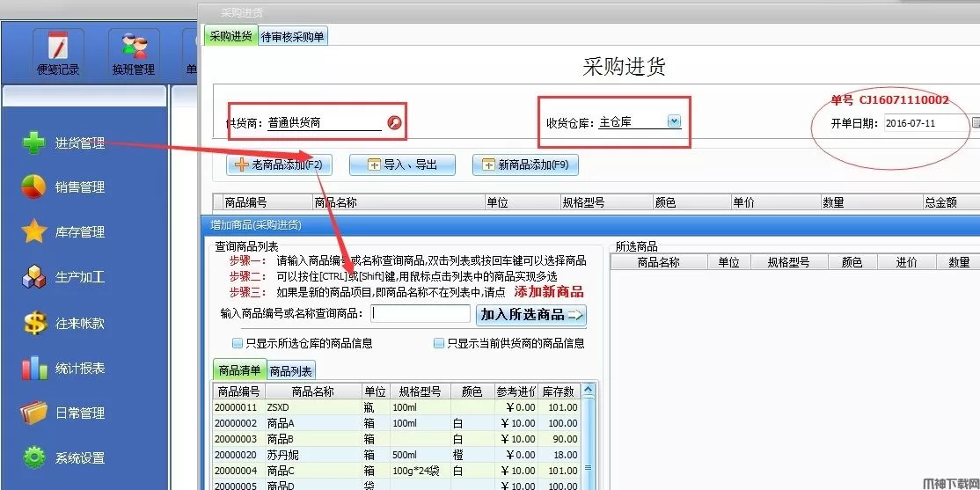Switch to 待审核采购单 tab
This screenshot has height=490, width=980.
[292, 36]
